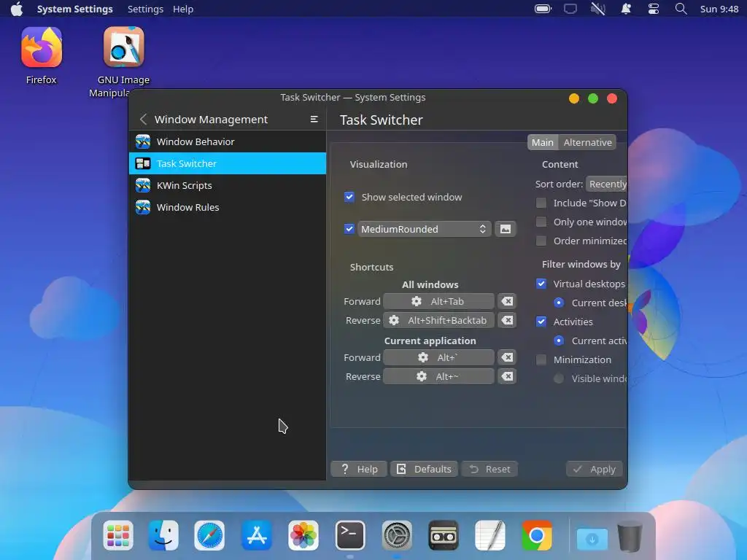Enable Only one window per application

click(541, 222)
